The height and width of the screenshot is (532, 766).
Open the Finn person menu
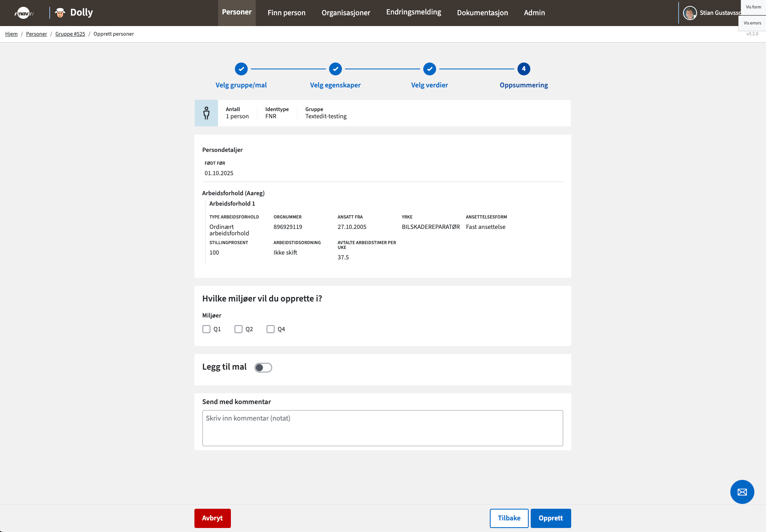tap(286, 13)
